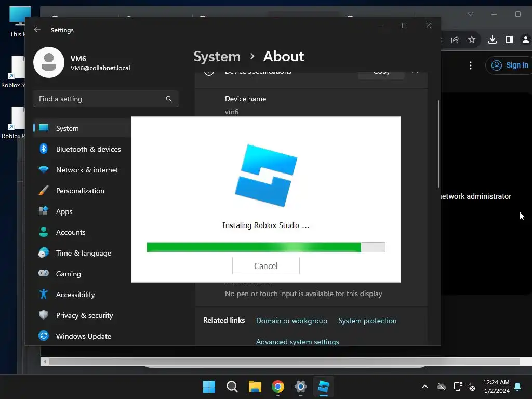
Task: Click the Privacy shield icon
Action: [x=44, y=315]
